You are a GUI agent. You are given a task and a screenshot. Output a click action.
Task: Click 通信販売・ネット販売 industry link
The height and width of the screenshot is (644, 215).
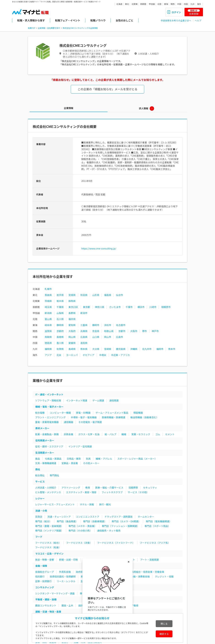(x=109, y=530)
